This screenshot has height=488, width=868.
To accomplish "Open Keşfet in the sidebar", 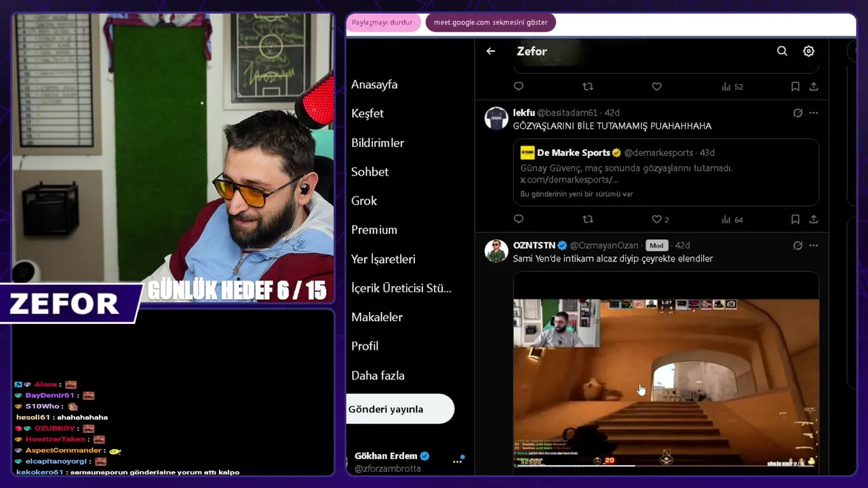I will (368, 113).
